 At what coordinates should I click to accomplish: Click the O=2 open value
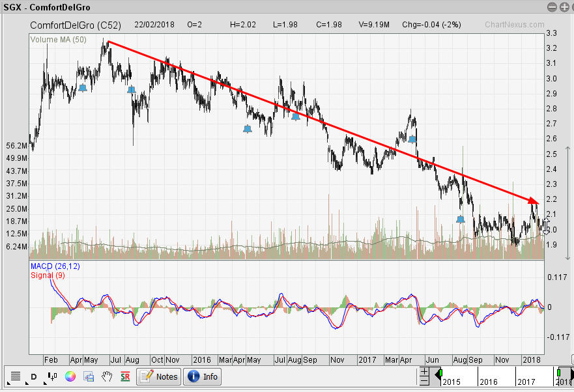pyautogui.click(x=194, y=25)
